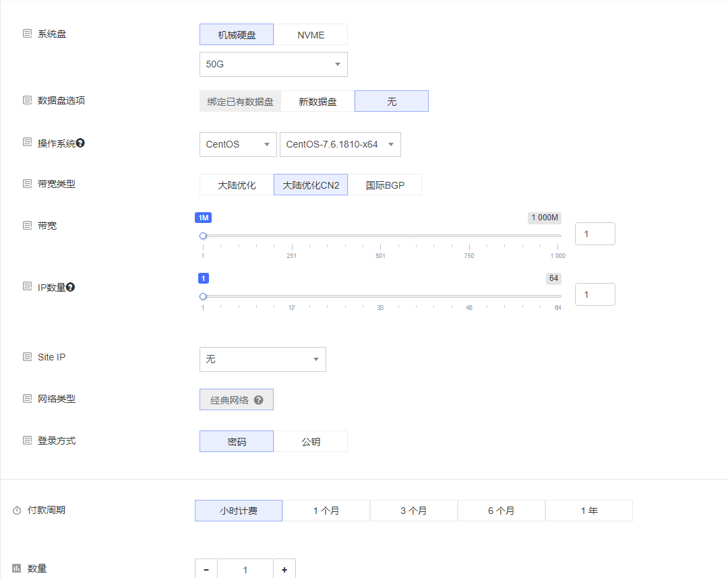Increase quantity with the plus button
This screenshot has height=578, width=728.
284,570
